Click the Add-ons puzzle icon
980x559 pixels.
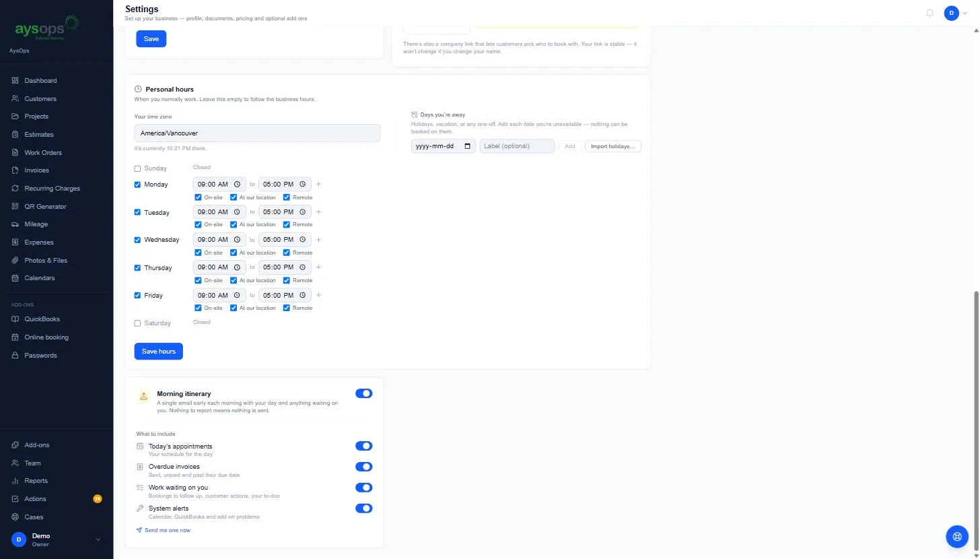pos(15,445)
